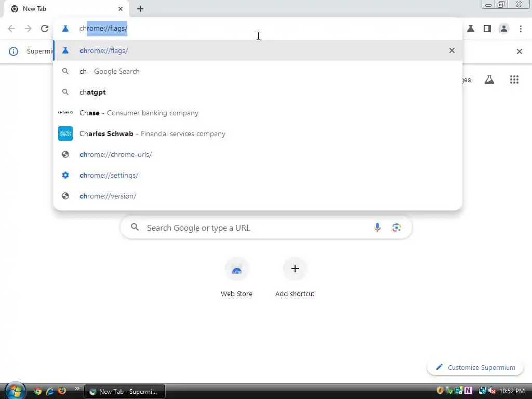Reload the page with the refresh icon
This screenshot has height=399, width=532.
click(45, 29)
